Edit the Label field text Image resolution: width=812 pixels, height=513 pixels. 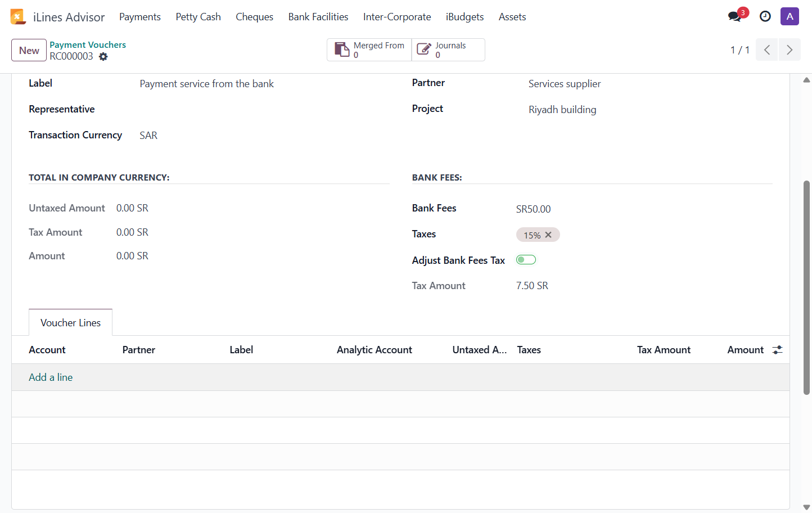point(206,84)
